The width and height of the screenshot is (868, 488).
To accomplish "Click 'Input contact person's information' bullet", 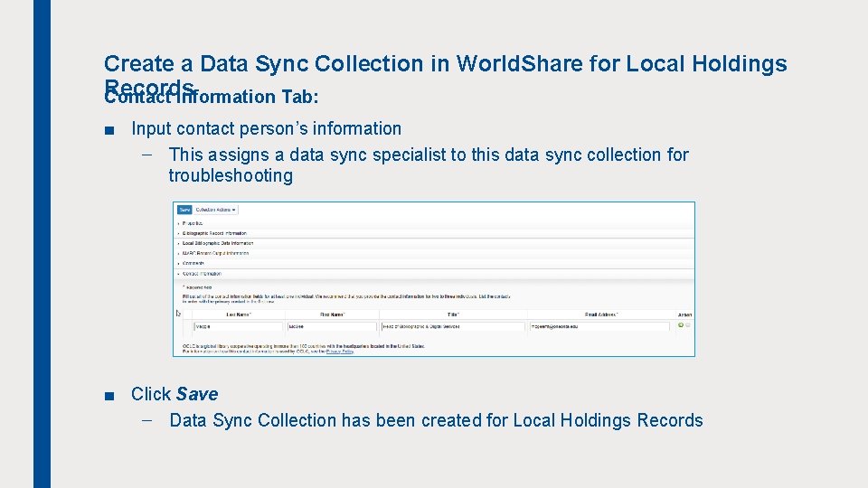I will pyautogui.click(x=266, y=129).
